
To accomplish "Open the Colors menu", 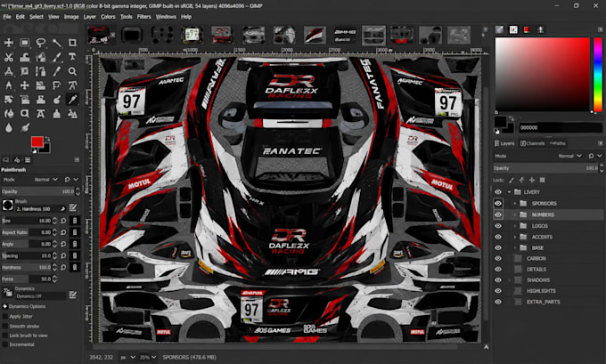I will click(108, 17).
